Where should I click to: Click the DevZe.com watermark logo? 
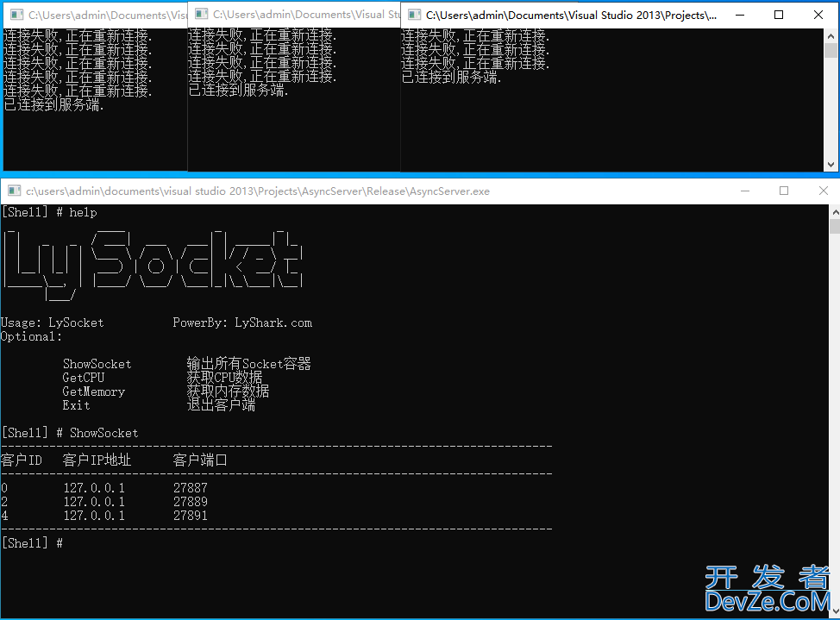click(x=766, y=589)
